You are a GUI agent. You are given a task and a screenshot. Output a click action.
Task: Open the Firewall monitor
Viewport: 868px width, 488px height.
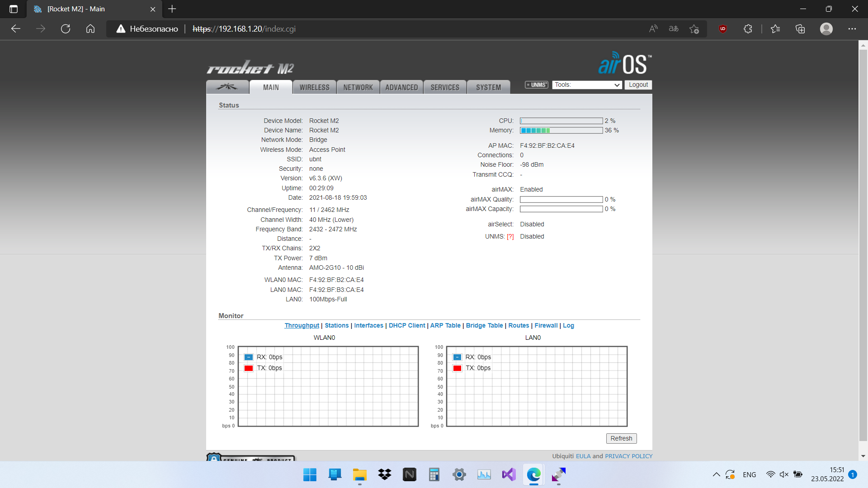(x=546, y=325)
